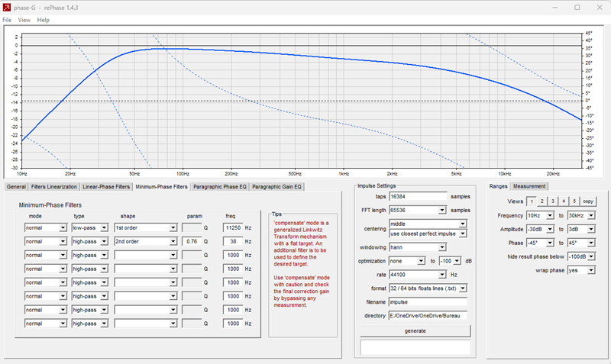The image size is (611, 364).
Task: Switch to the Linear-Phase Filters tab
Action: [x=106, y=187]
